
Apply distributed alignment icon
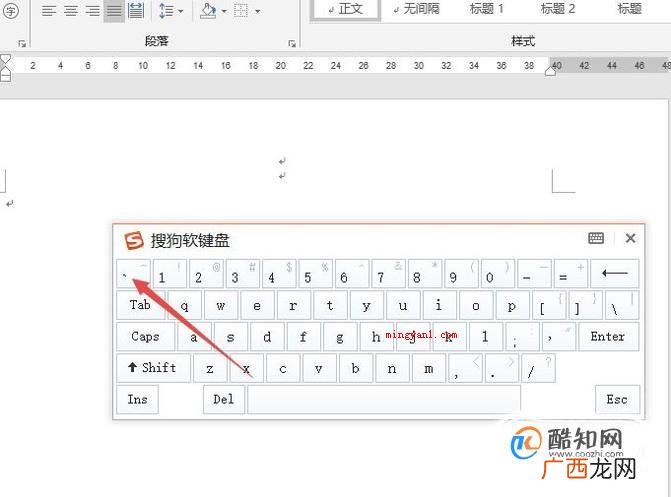136,11
